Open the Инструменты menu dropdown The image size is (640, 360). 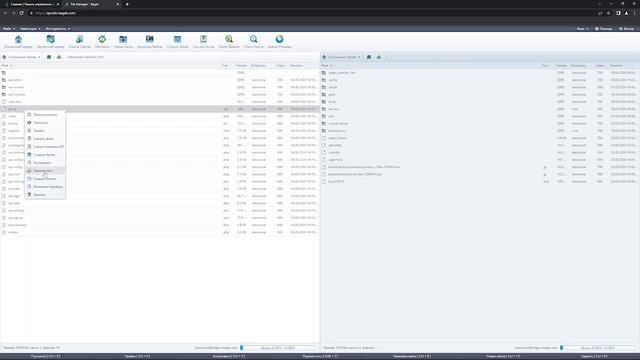click(58, 29)
